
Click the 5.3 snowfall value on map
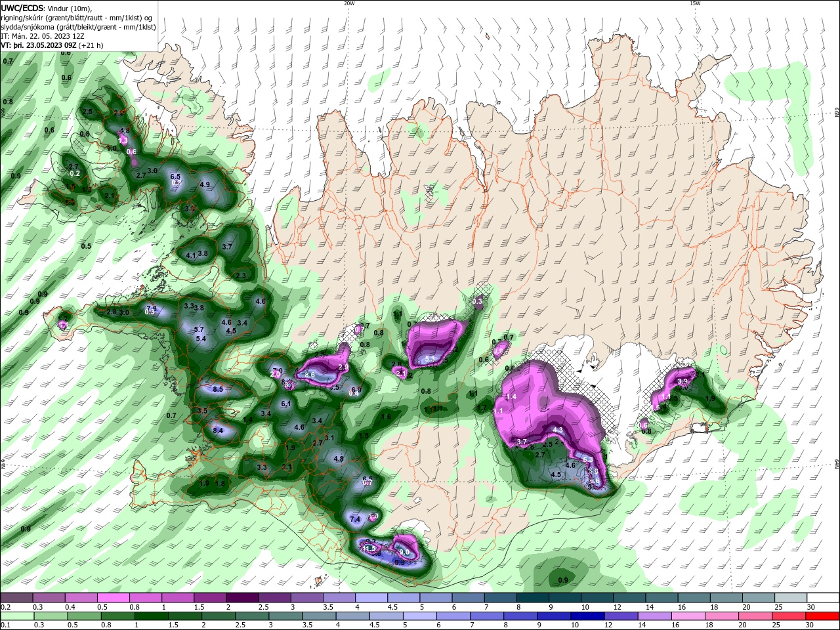click(x=430, y=359)
